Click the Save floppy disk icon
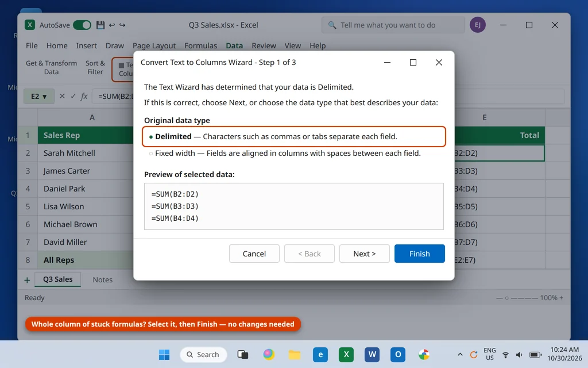The image size is (588, 368). 100,25
